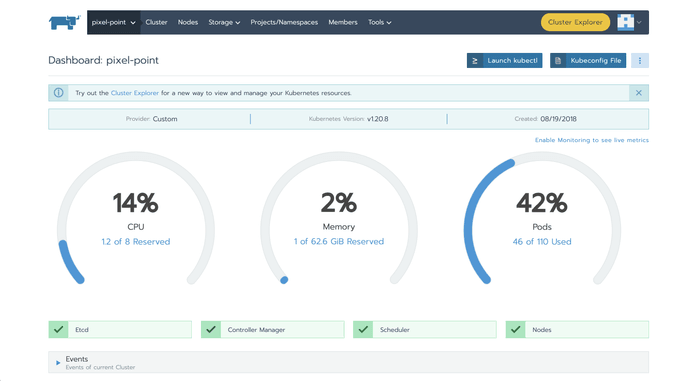
Task: Go to Projects/Namespaces
Action: tap(284, 22)
